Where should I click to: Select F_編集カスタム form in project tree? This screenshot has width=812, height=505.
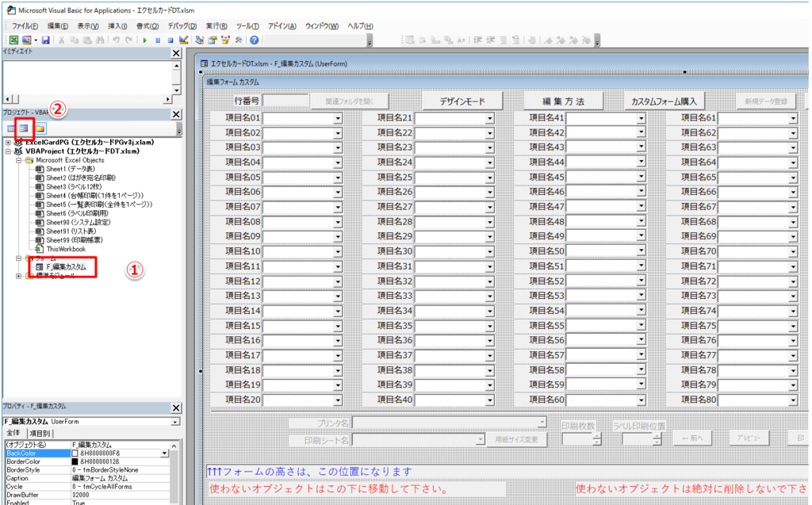[66, 266]
